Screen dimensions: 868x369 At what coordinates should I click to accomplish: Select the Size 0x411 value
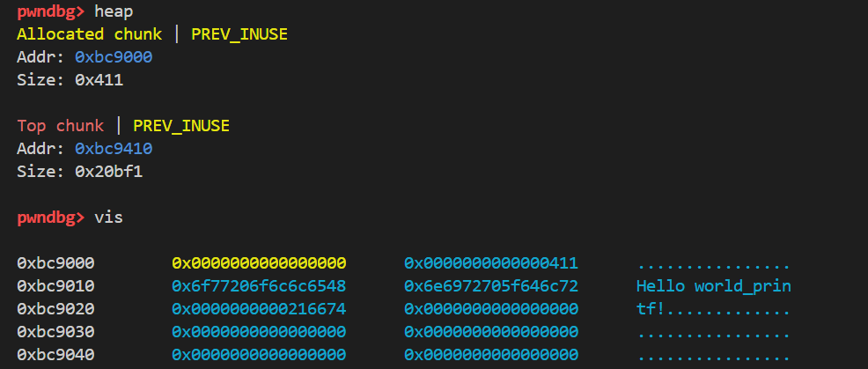(x=99, y=80)
